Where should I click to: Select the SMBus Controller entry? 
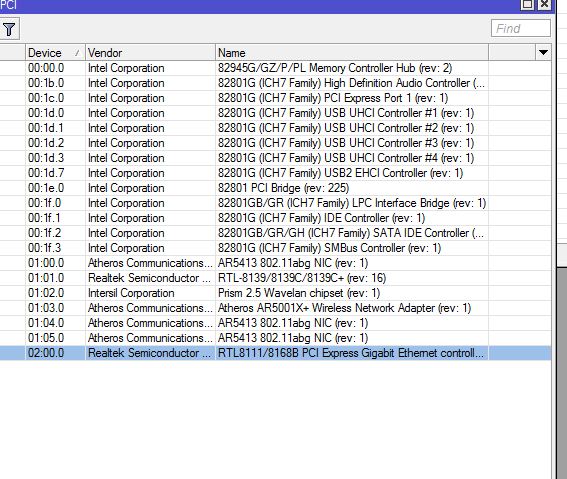[x=329, y=248]
